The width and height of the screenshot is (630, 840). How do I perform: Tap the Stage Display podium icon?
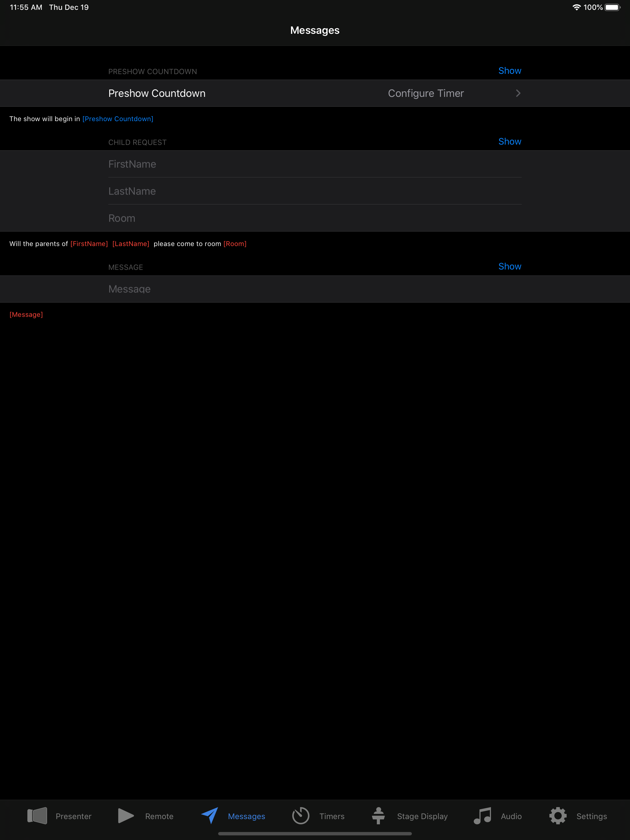pyautogui.click(x=378, y=815)
